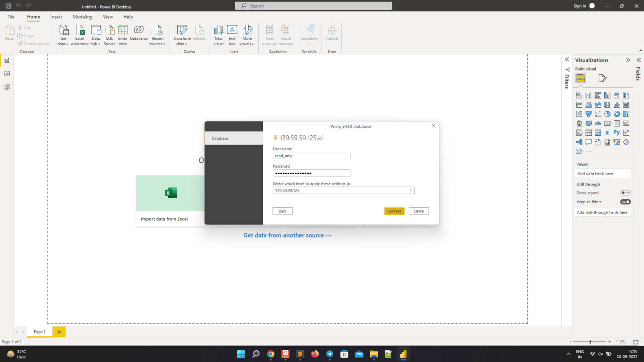This screenshot has width=644, height=362.
Task: Add a new page with plus button
Action: coord(59,332)
